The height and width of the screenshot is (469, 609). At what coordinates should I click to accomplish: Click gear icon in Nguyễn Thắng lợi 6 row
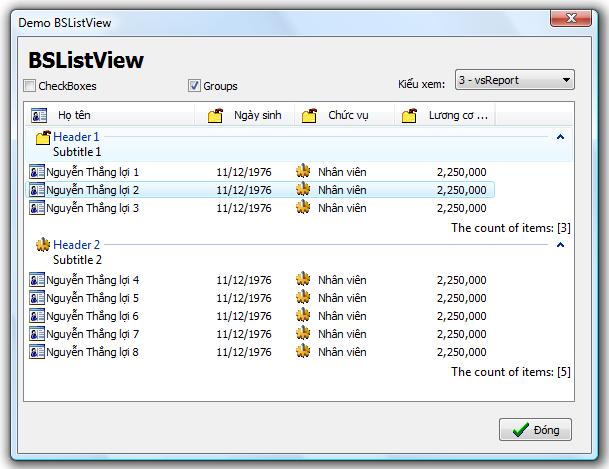point(303,315)
